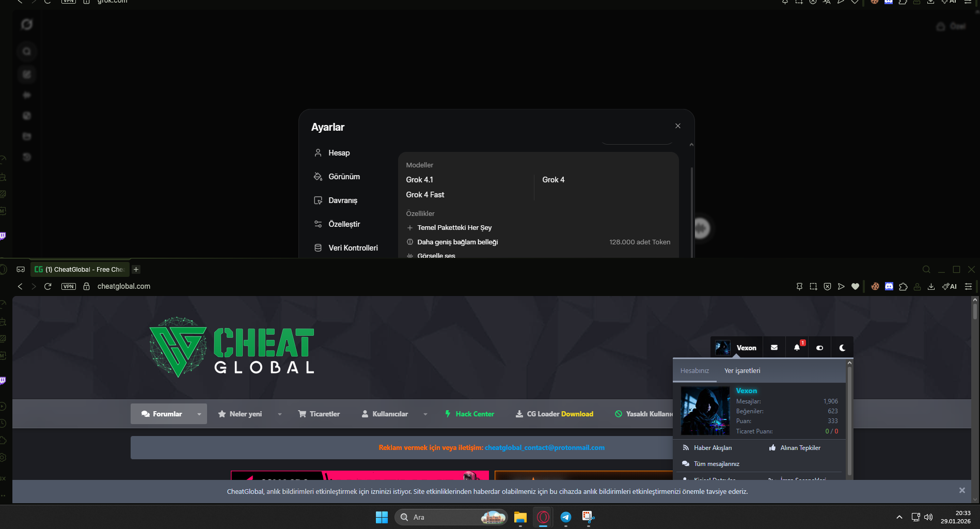Click the Vexon username in the account panel

point(746,391)
